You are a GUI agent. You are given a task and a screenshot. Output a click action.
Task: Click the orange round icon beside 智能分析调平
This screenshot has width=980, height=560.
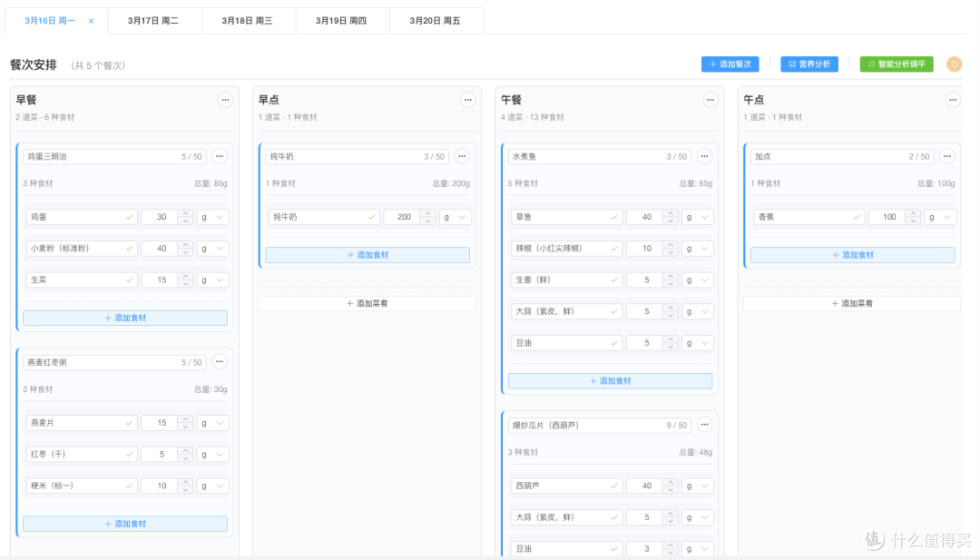click(x=954, y=64)
